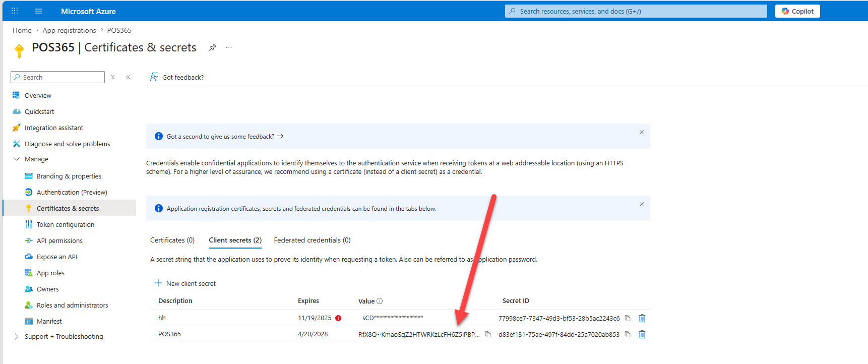Viewport: 868px width, 364px height.
Task: Copy the POS365 Secret ID
Action: 628,334
